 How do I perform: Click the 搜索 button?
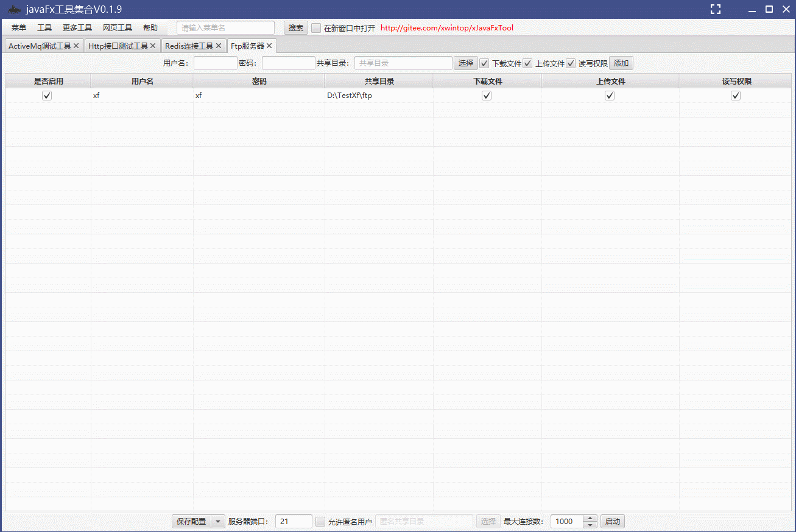[295, 27]
